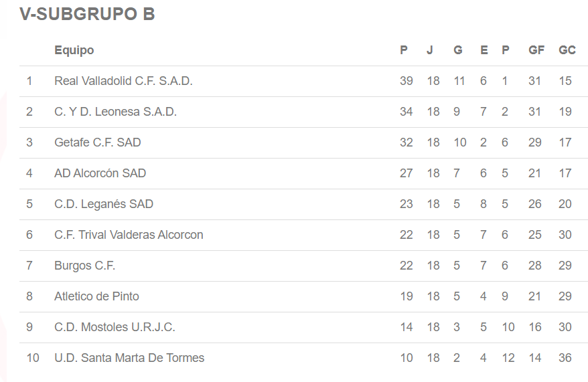
Task: Click Santa Marta's 36 goals against value
Action: tap(565, 358)
